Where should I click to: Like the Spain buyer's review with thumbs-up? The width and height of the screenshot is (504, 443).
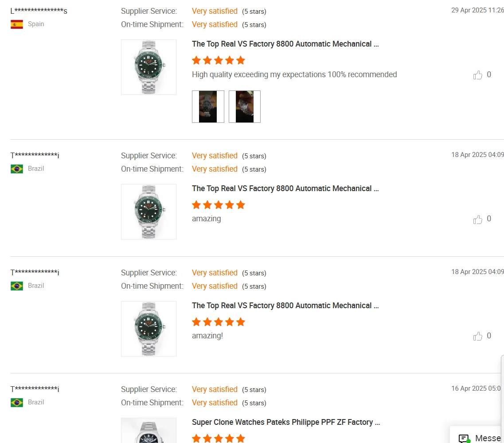click(477, 75)
